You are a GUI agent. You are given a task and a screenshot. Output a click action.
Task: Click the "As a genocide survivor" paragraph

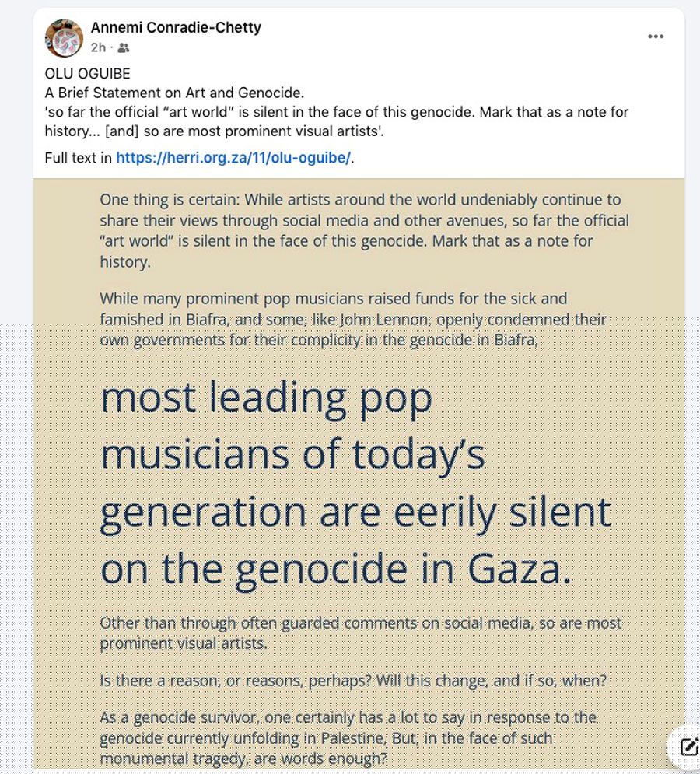(x=348, y=737)
